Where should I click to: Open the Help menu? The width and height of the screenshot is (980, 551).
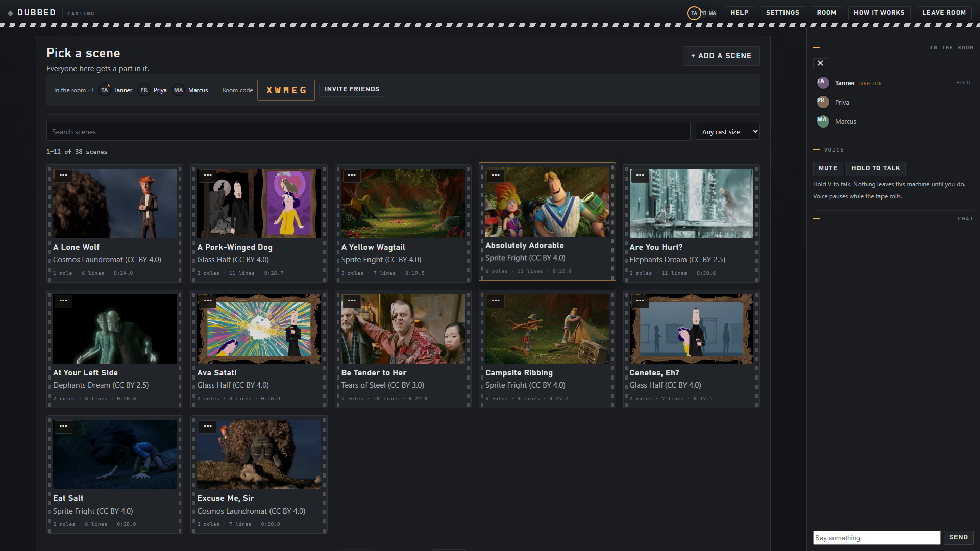point(739,13)
